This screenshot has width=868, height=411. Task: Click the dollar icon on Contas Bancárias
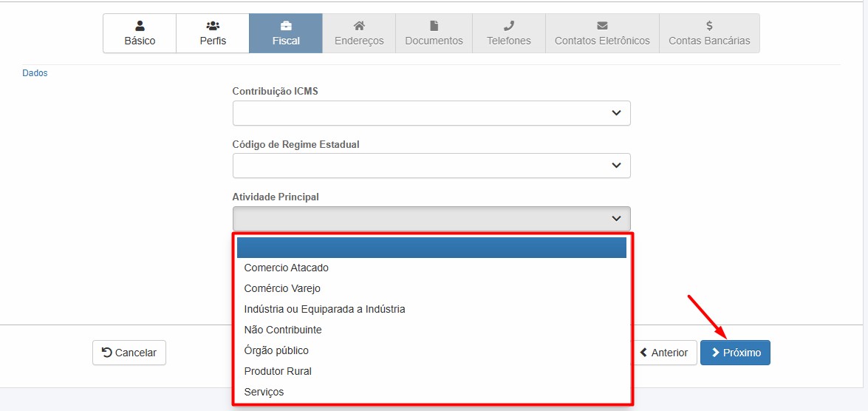(709, 26)
